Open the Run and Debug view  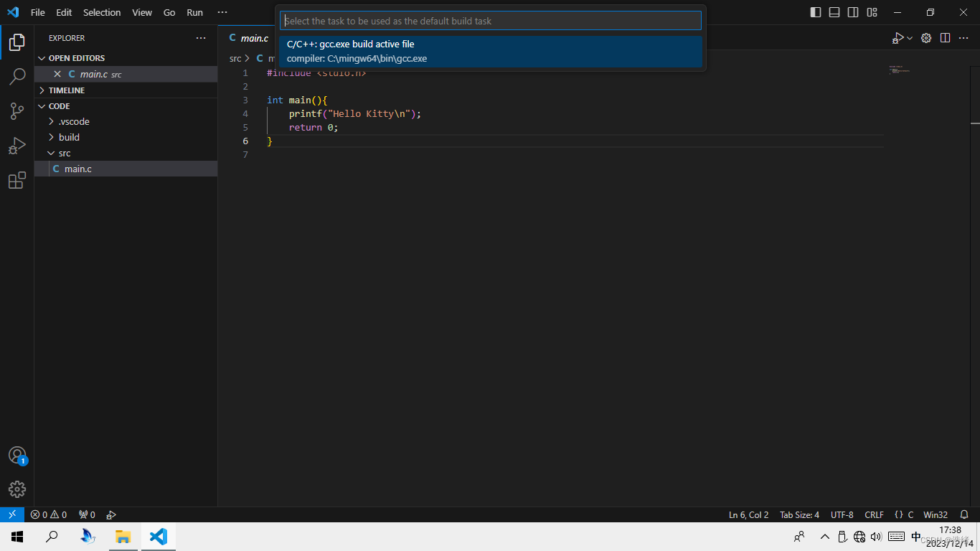[17, 146]
